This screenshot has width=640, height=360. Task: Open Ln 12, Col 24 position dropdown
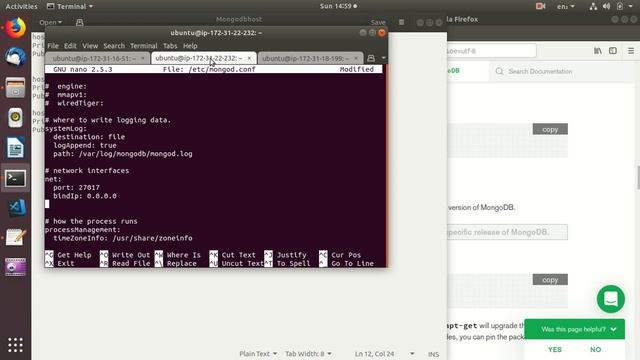pyautogui.click(x=384, y=354)
